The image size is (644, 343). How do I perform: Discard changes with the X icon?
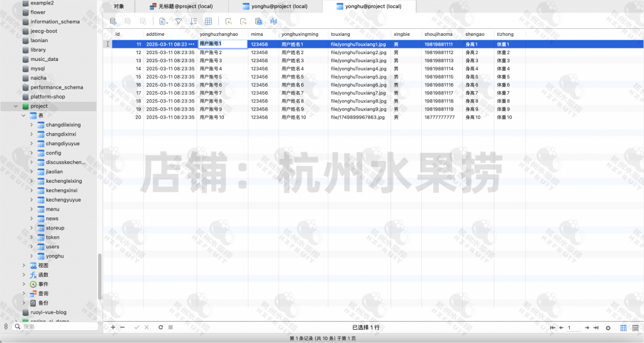(x=147, y=327)
